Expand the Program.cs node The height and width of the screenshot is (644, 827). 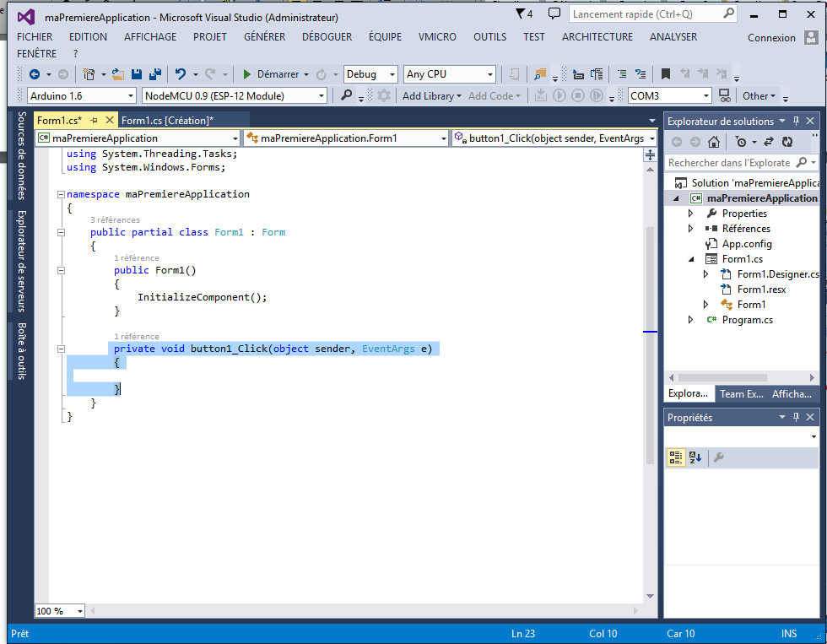pos(690,320)
